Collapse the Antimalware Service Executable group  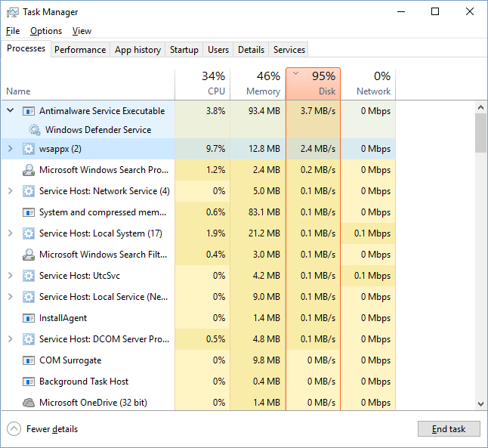pos(11,110)
